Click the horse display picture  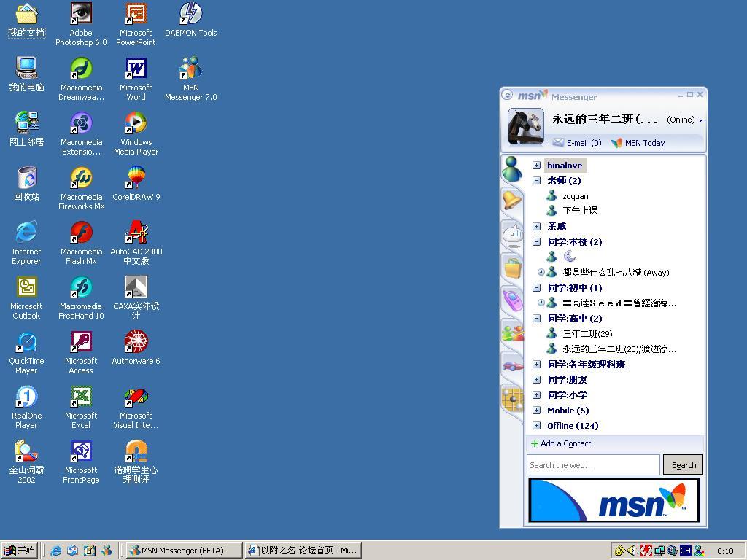click(526, 126)
